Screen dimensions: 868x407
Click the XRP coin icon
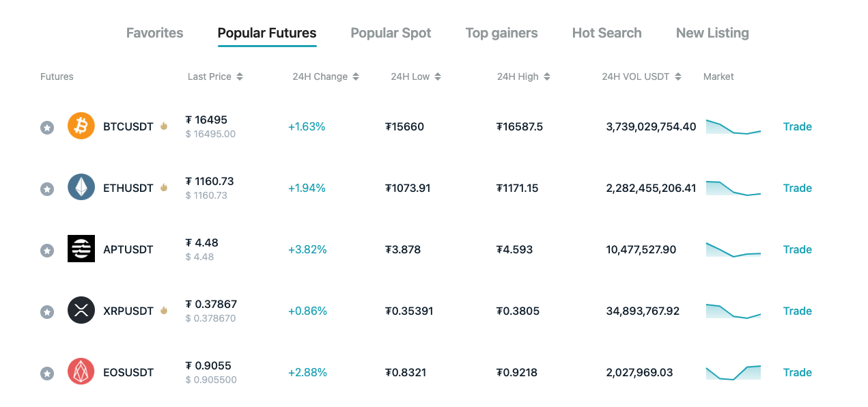[x=81, y=311]
